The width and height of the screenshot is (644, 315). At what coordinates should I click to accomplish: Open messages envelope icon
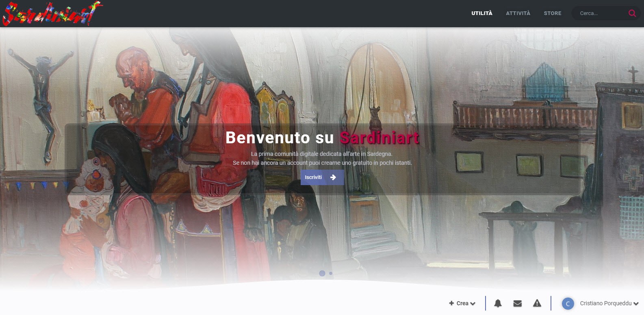point(517,303)
